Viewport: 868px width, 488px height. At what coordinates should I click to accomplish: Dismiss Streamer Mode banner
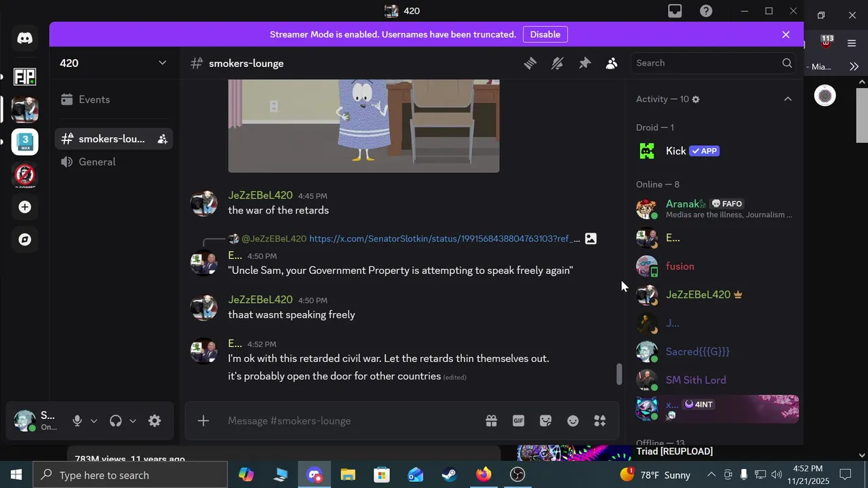pos(786,35)
